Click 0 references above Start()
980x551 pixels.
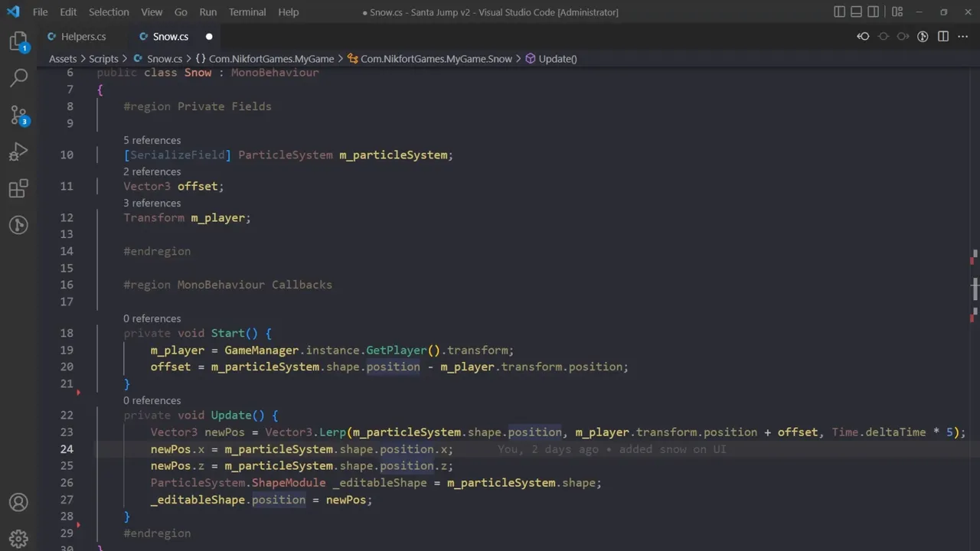[152, 318]
